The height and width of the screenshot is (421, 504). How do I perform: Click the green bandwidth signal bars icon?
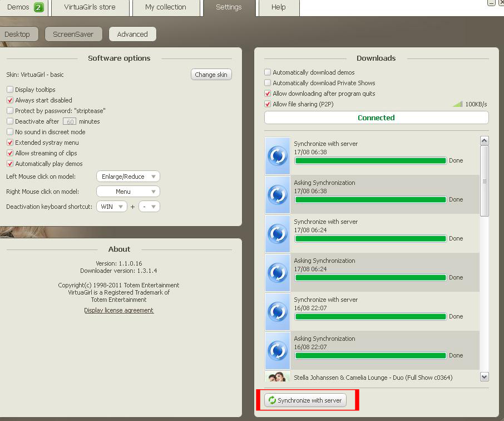point(457,104)
